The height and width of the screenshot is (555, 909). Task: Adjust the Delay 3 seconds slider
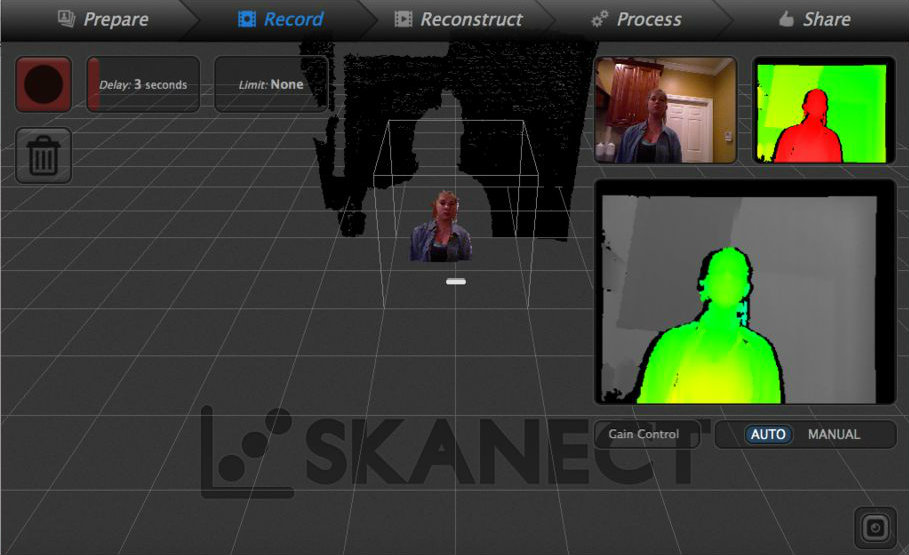[x=143, y=84]
